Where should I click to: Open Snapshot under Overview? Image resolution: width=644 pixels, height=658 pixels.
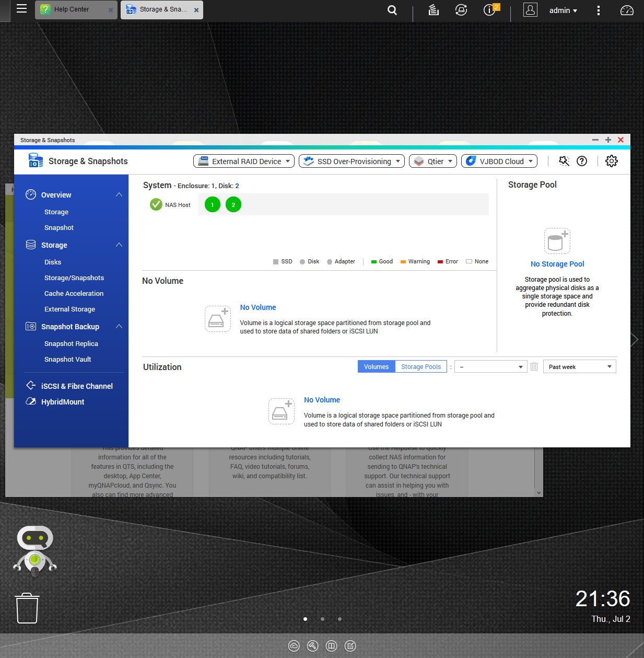pos(59,228)
